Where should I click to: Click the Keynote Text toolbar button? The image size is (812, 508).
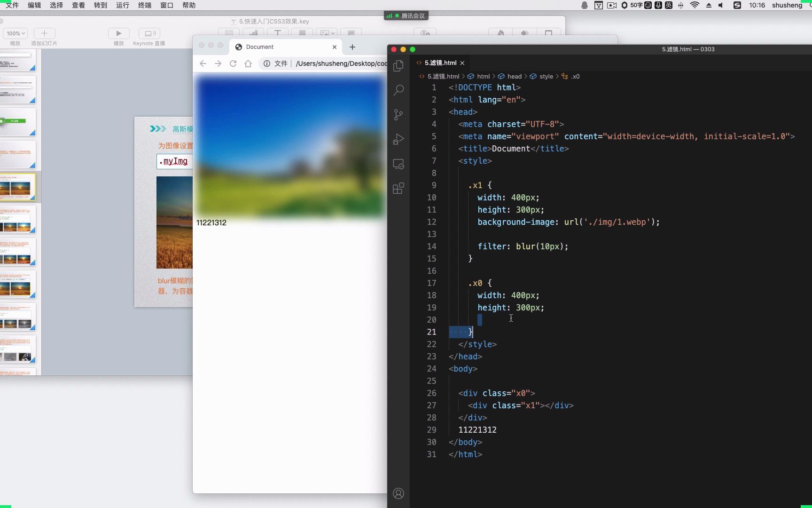point(278,32)
